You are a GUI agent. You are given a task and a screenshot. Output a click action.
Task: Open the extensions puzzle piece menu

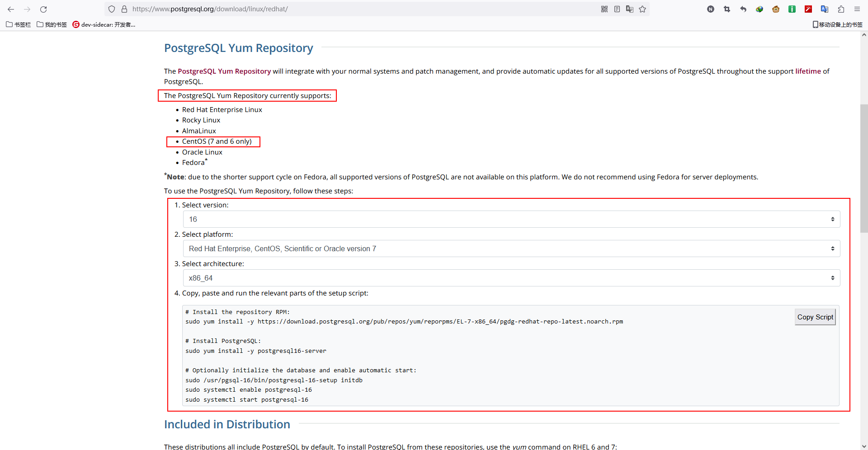841,9
